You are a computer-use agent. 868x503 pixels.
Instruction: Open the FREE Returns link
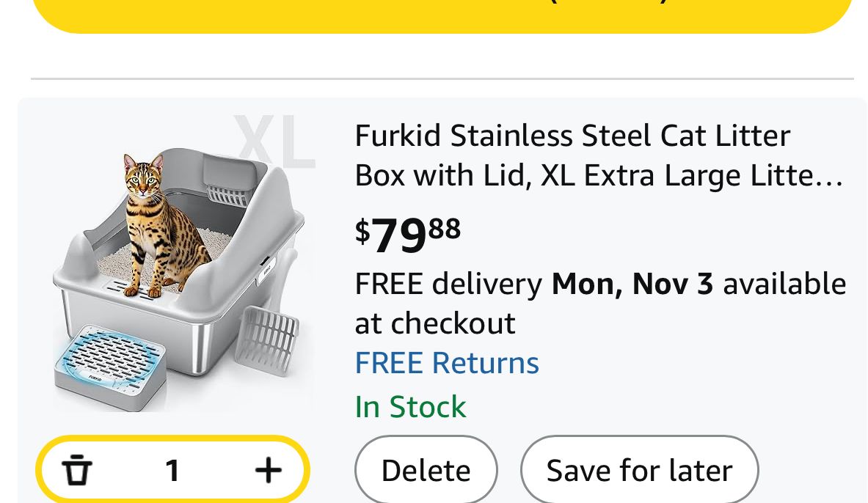(x=446, y=363)
